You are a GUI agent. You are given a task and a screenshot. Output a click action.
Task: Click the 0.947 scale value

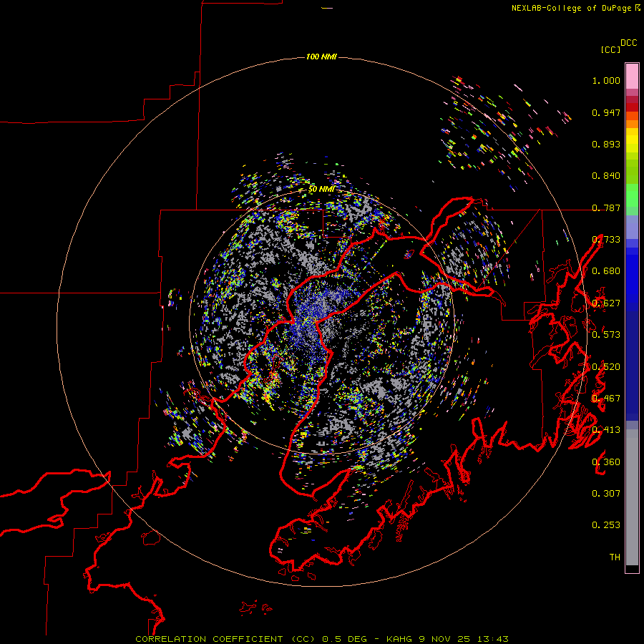click(x=606, y=112)
